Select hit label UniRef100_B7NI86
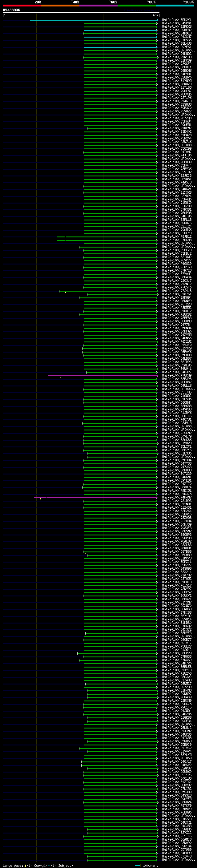Viewport: 197px width, 868px height. (x=177, y=612)
